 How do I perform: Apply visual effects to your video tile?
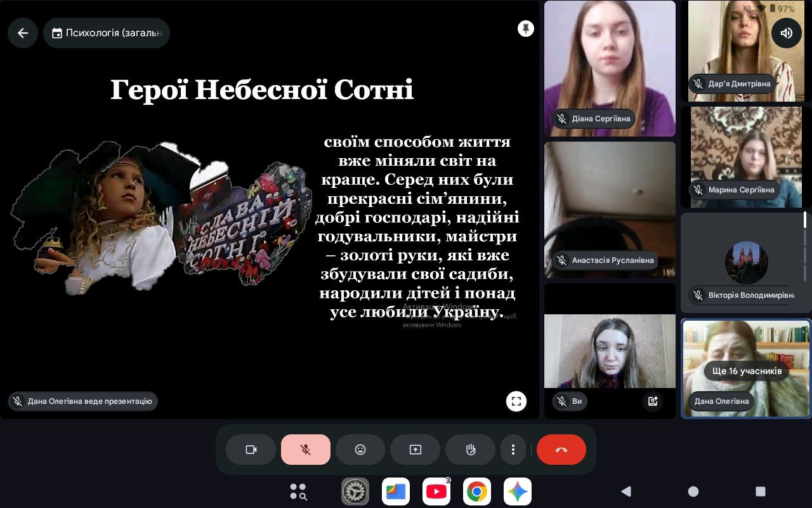(x=653, y=401)
